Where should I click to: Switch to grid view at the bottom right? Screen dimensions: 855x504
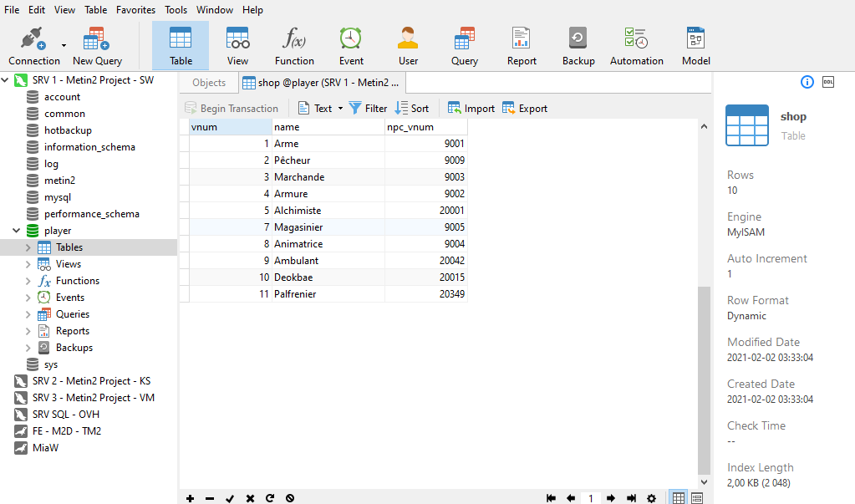pyautogui.click(x=679, y=498)
